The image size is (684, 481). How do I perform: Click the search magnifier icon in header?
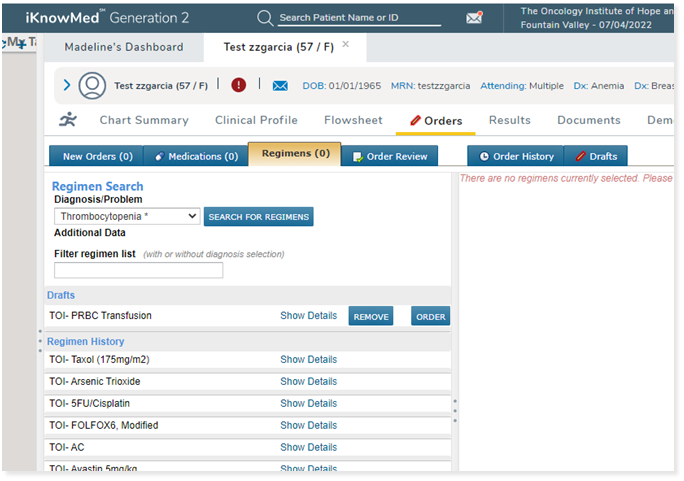point(265,18)
